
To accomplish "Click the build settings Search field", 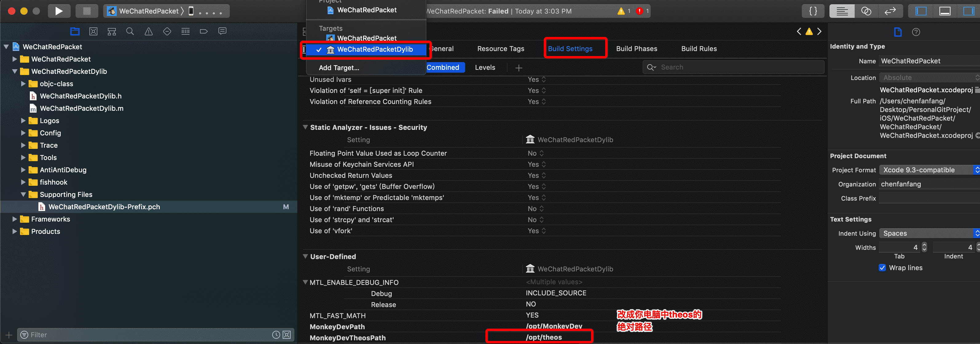I will tap(738, 67).
